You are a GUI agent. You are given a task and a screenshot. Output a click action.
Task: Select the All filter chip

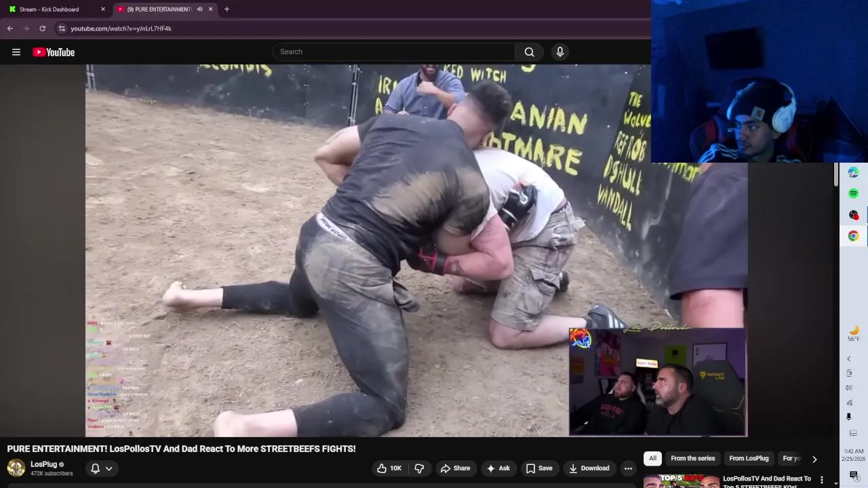click(652, 458)
